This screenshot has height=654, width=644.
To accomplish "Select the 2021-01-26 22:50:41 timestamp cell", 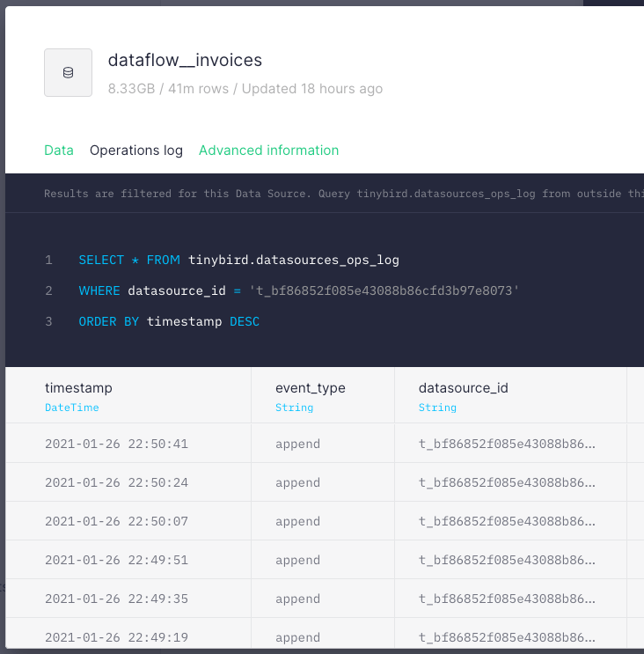I will pyautogui.click(x=116, y=444).
